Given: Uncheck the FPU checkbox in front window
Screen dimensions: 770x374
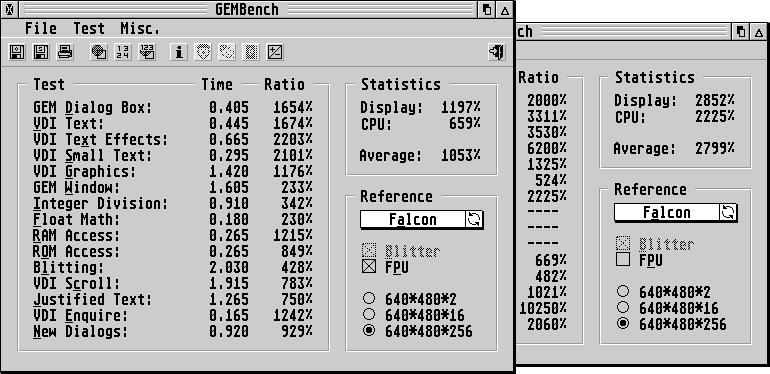Looking at the screenshot, I should [x=369, y=267].
